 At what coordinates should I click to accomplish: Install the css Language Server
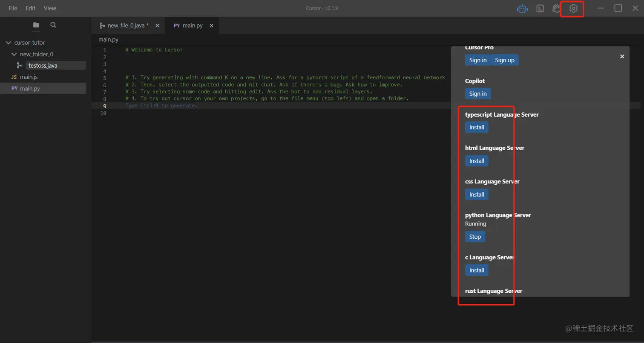pyautogui.click(x=477, y=194)
